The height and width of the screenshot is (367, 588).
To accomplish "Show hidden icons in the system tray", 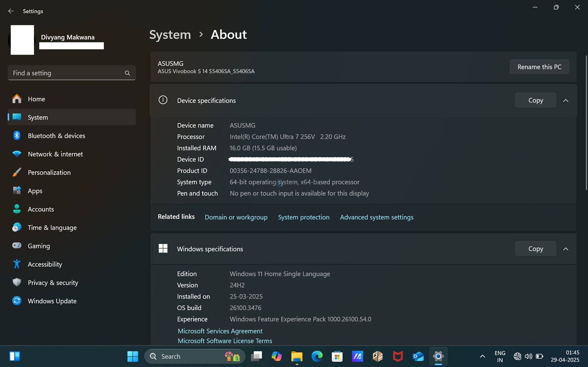I will click(x=482, y=356).
